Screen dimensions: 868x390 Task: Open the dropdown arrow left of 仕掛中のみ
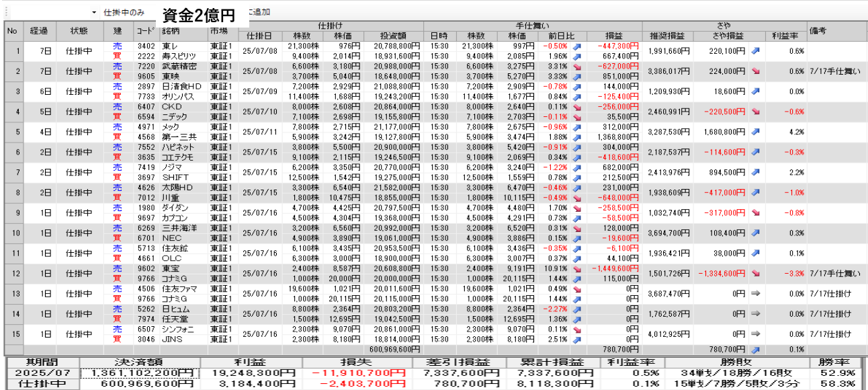[93, 12]
